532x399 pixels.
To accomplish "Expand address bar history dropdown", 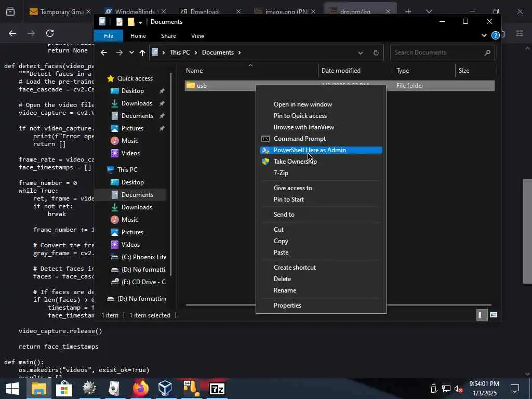I will (x=361, y=52).
